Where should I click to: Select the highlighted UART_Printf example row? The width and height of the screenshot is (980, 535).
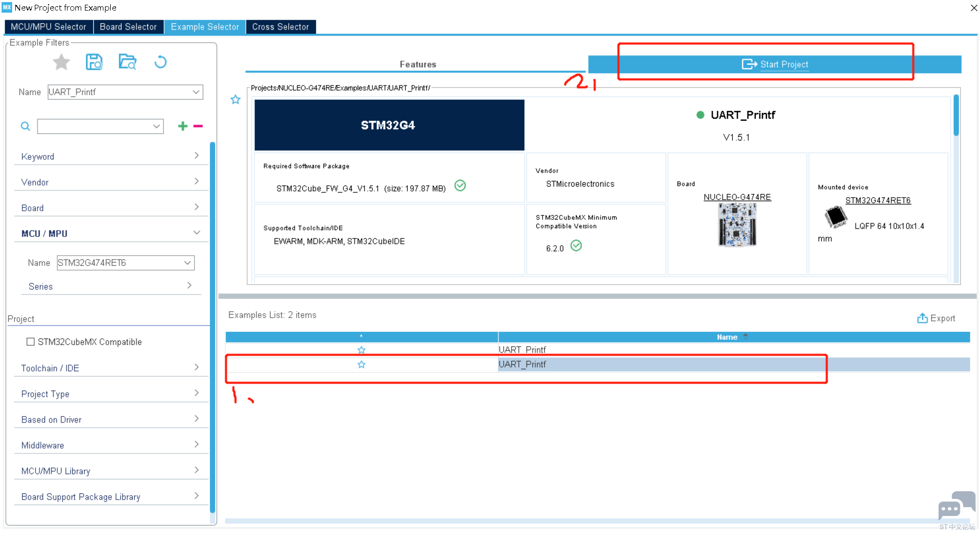coord(598,365)
